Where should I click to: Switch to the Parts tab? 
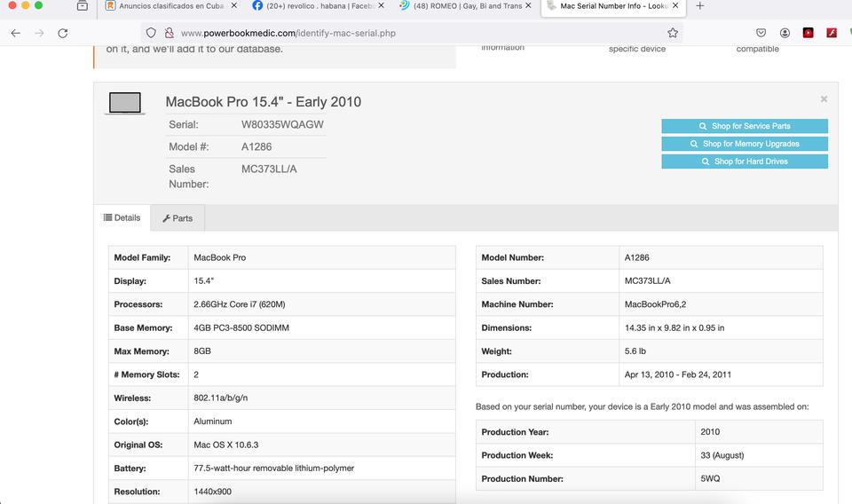pos(177,218)
